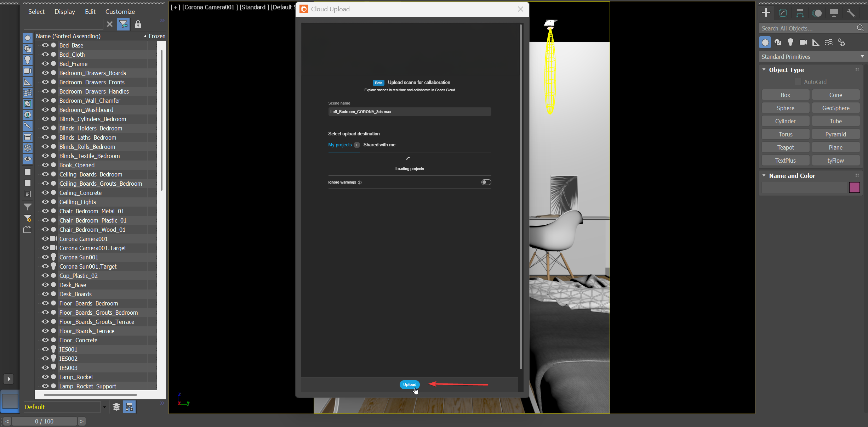Create a TextPlus object
The image size is (868, 427).
click(x=785, y=161)
